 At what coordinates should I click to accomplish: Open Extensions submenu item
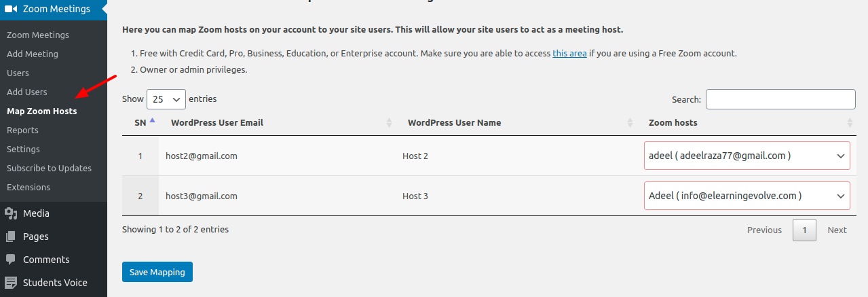pyautogui.click(x=29, y=187)
